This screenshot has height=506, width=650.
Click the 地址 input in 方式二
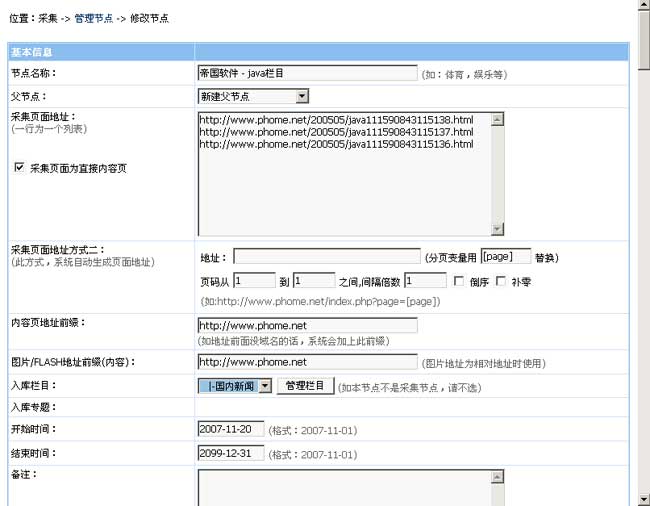pyautogui.click(x=327, y=257)
